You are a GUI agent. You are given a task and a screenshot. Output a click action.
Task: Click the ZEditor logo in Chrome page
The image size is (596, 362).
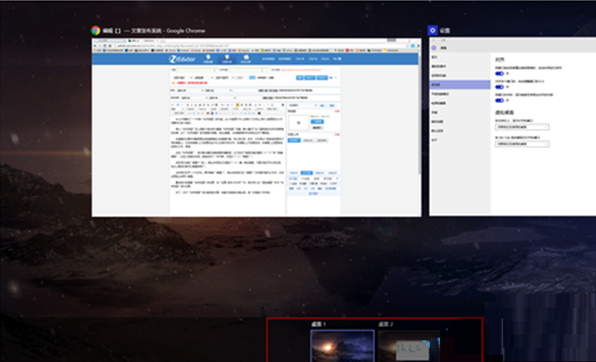pos(182,59)
